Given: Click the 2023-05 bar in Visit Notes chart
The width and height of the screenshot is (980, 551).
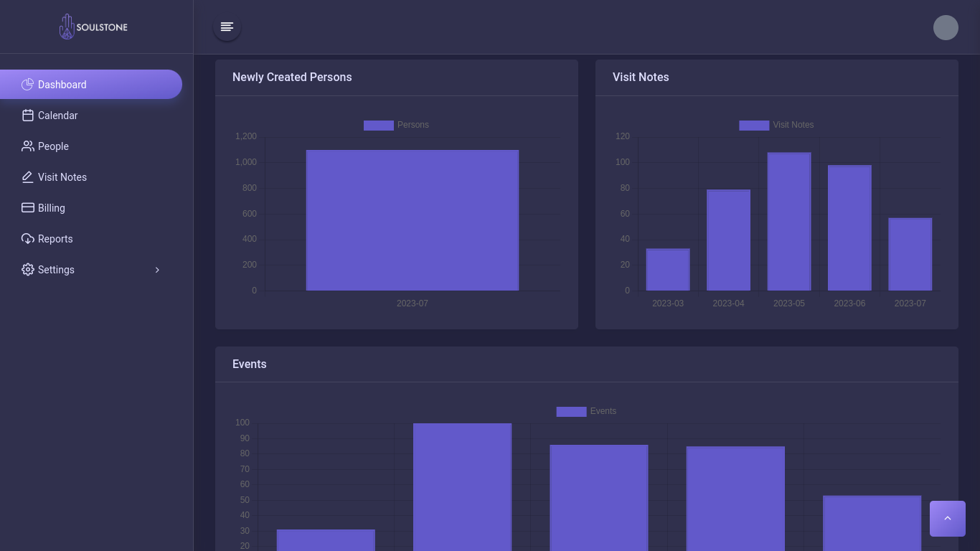Looking at the screenshot, I should 789,219.
